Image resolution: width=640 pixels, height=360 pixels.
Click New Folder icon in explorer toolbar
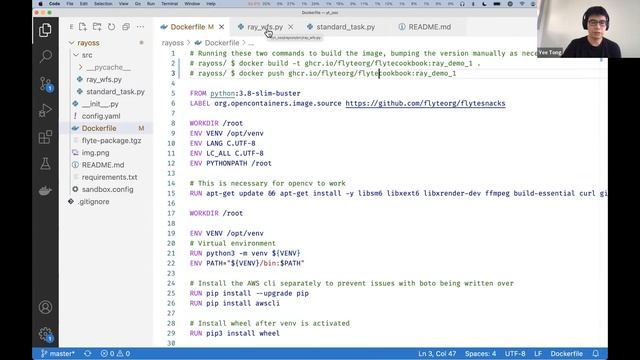tap(97, 27)
